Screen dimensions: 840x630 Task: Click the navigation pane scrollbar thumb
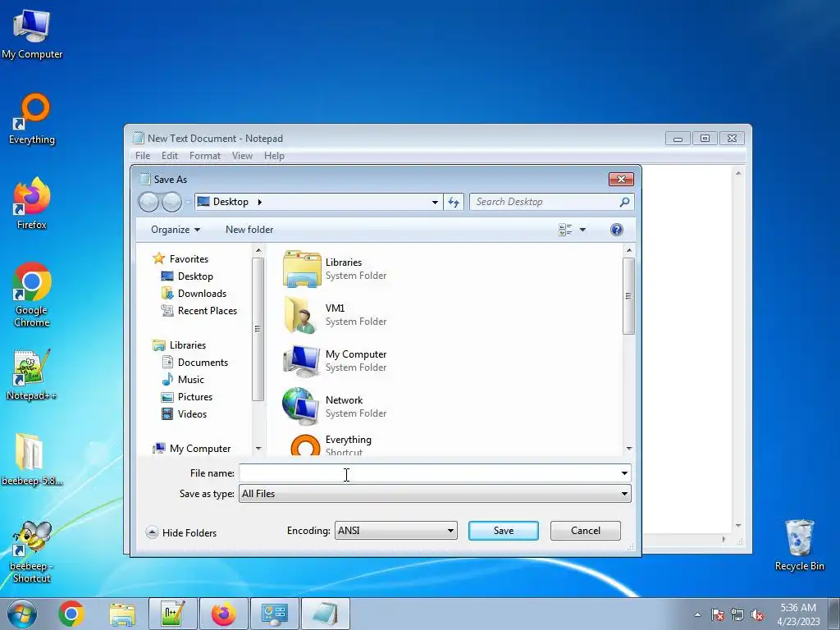258,329
